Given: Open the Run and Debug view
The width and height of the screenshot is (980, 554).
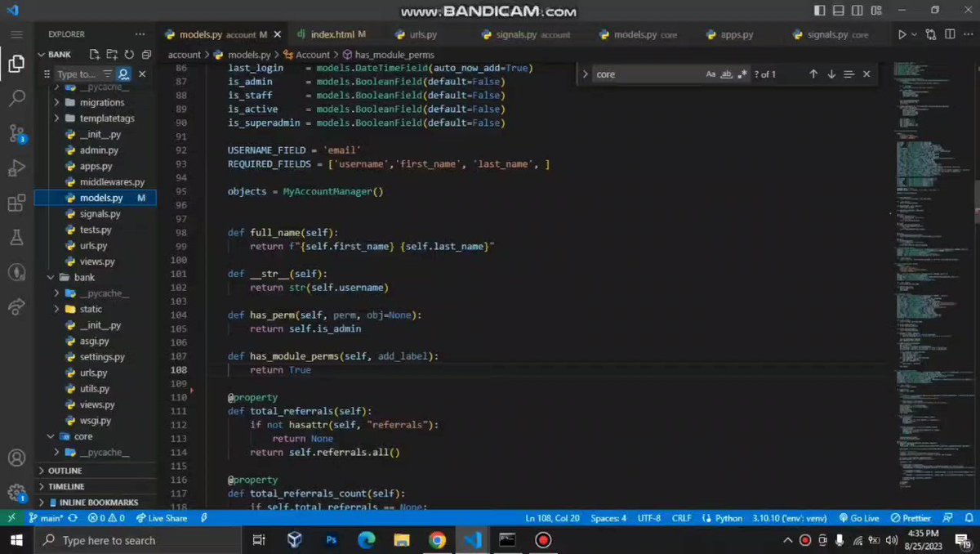Looking at the screenshot, I should [x=16, y=168].
